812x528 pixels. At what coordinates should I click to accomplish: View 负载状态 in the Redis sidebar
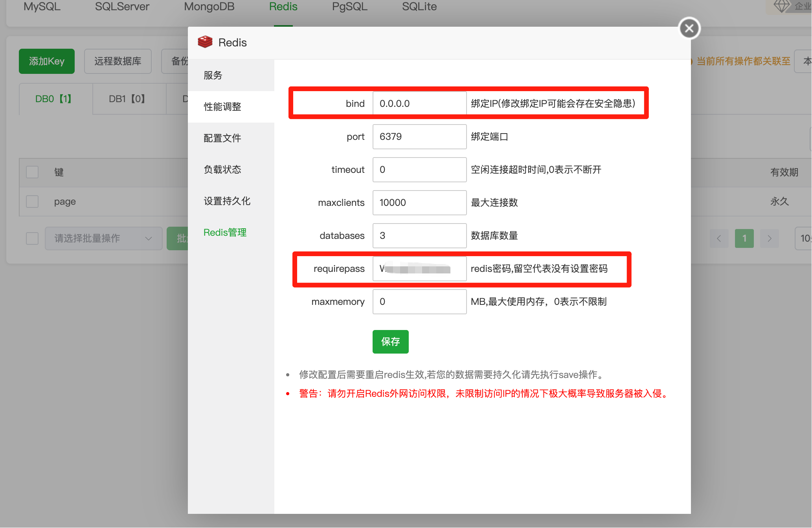click(x=231, y=169)
